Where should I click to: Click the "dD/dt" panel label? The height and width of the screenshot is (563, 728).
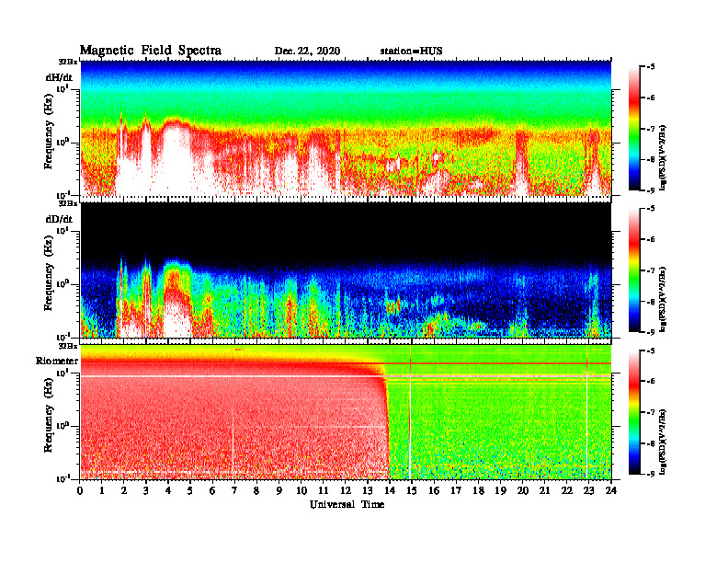(59, 219)
